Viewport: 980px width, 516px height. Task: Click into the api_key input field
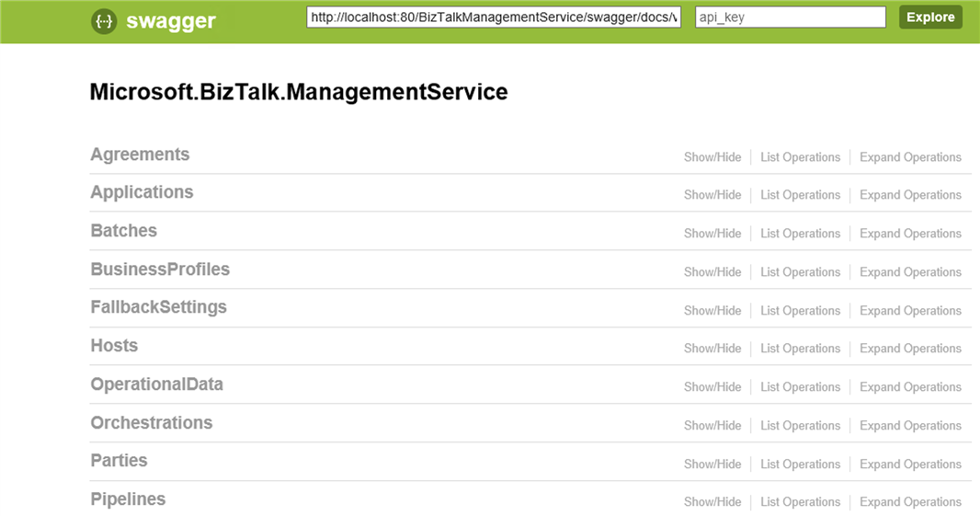point(790,17)
